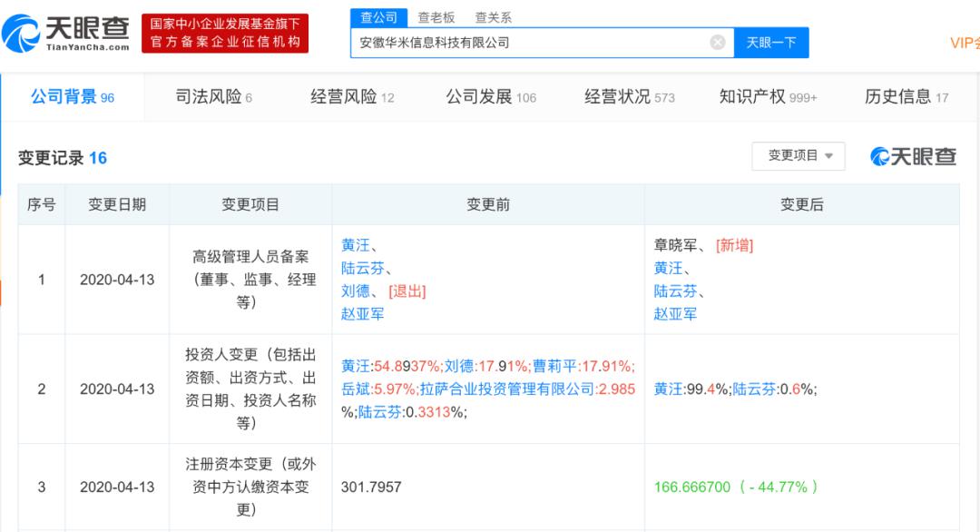Select the 2020-04-13 date in row 2
This screenshot has height=532, width=980.
pos(117,389)
